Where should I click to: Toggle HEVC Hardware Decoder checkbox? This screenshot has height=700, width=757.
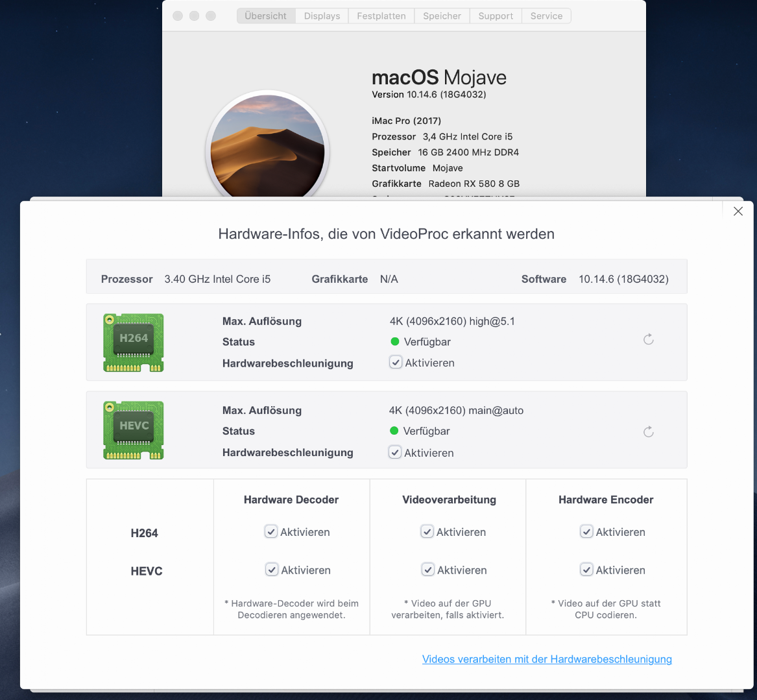[x=272, y=570]
